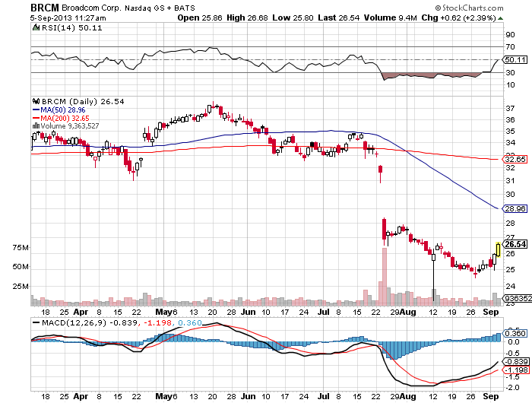Select the black MACD line swatch in legend
The image size is (532, 403).
tap(36, 322)
